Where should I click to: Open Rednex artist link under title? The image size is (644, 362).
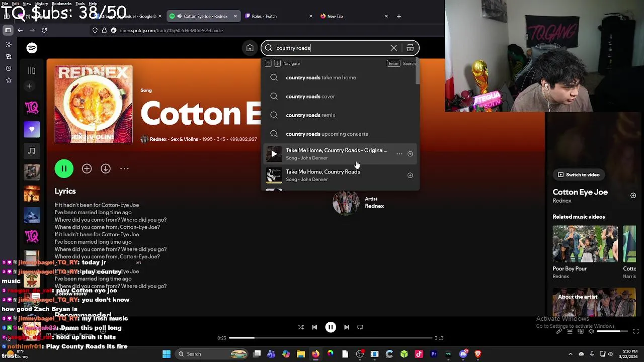pyautogui.click(x=157, y=139)
